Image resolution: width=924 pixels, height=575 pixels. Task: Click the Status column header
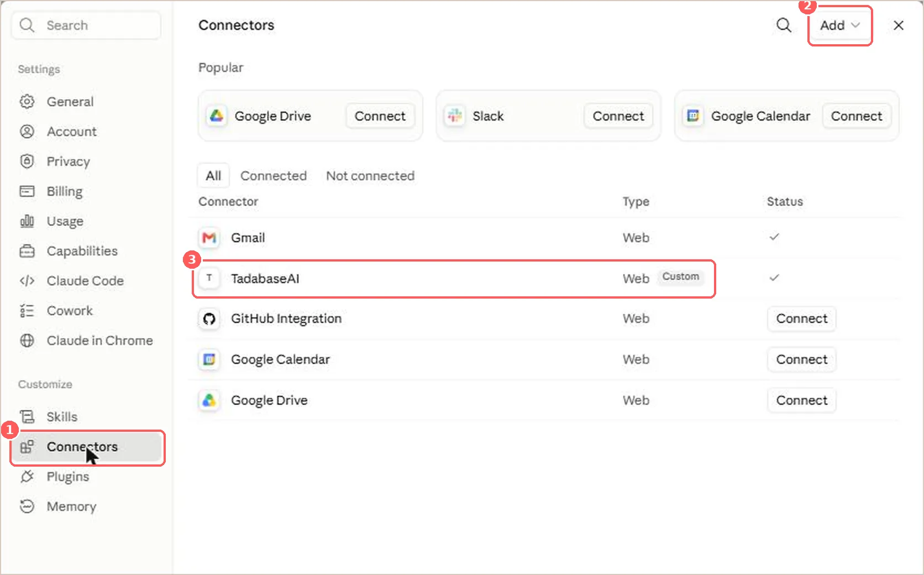coord(785,202)
